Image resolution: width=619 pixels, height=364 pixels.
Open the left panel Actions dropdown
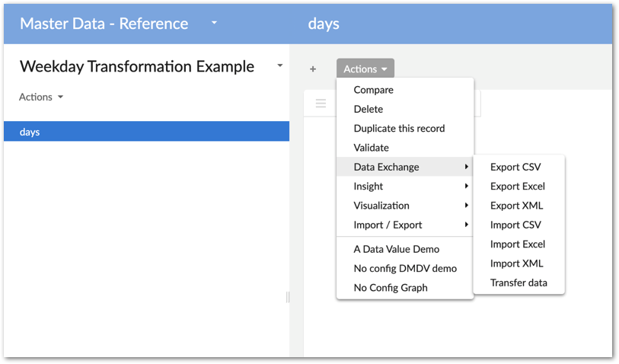coord(41,97)
